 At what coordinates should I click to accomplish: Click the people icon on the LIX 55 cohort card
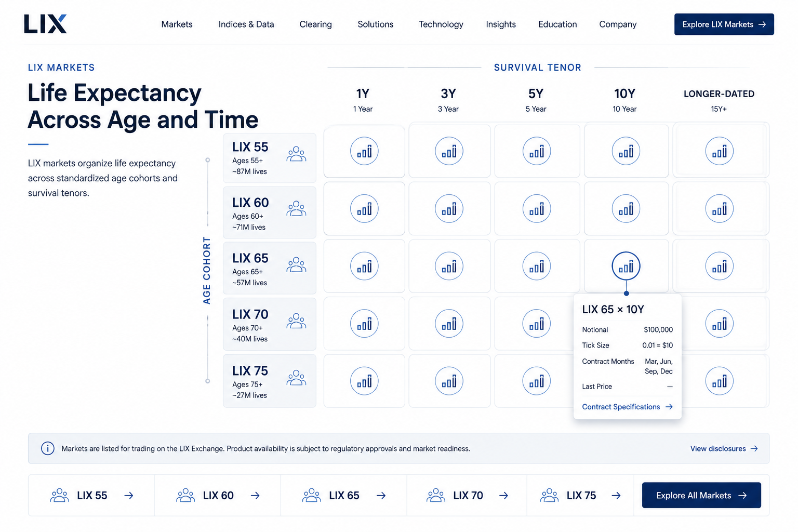click(x=296, y=154)
